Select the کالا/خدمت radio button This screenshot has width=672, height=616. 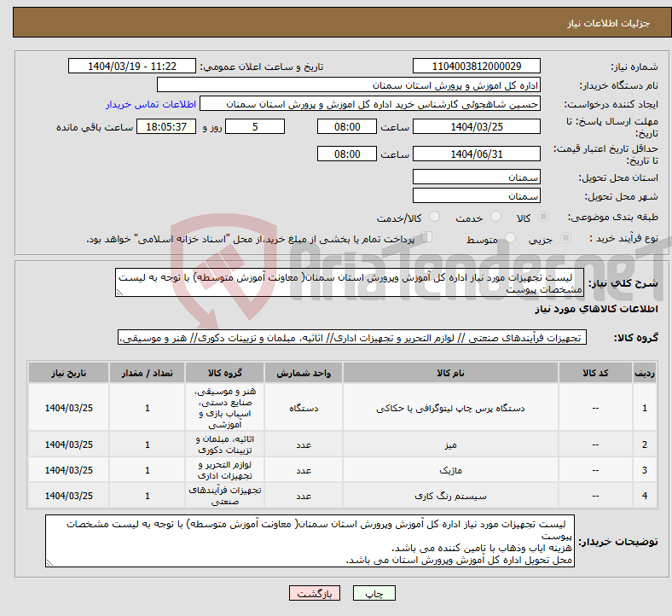point(435,217)
